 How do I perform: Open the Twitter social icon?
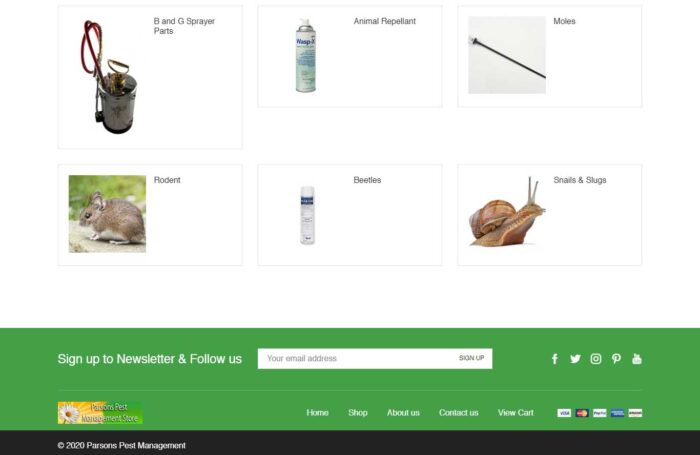coord(575,359)
